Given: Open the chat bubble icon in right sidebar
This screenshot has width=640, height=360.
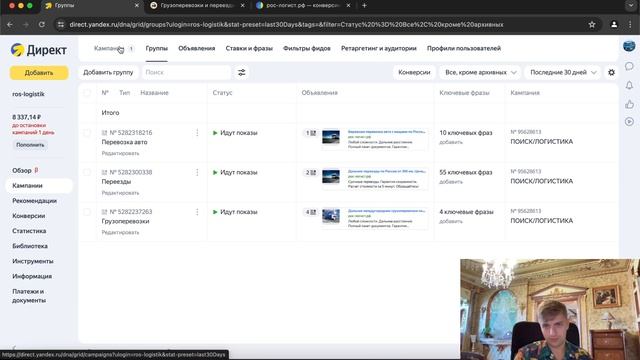Looking at the screenshot, I should point(629,66).
